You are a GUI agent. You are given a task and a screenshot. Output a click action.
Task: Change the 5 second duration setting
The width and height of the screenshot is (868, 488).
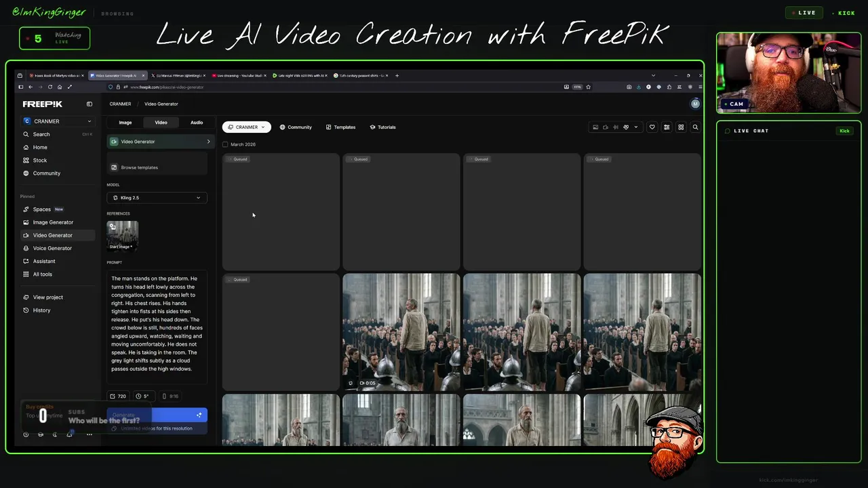pyautogui.click(x=142, y=396)
